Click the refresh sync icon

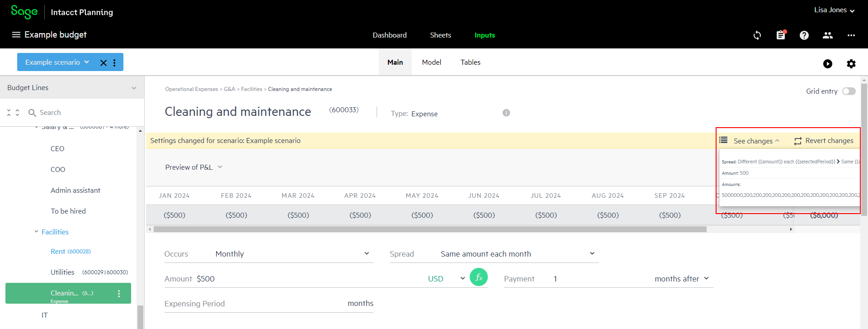pyautogui.click(x=757, y=35)
